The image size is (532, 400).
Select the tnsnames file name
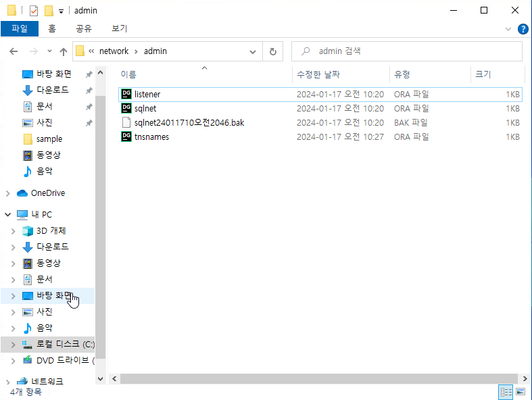(151, 136)
